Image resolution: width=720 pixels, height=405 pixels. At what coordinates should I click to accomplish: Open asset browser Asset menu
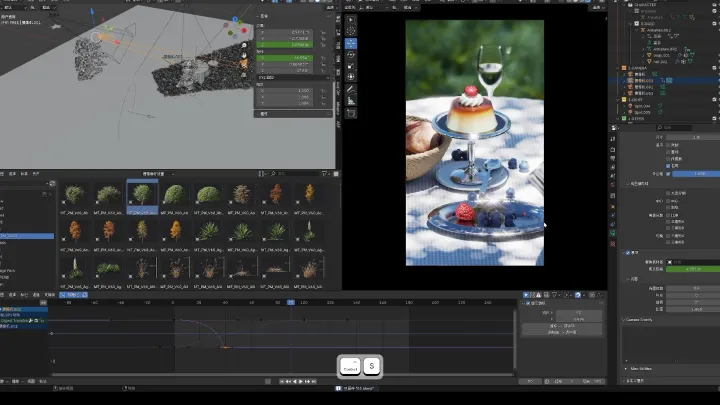point(36,174)
